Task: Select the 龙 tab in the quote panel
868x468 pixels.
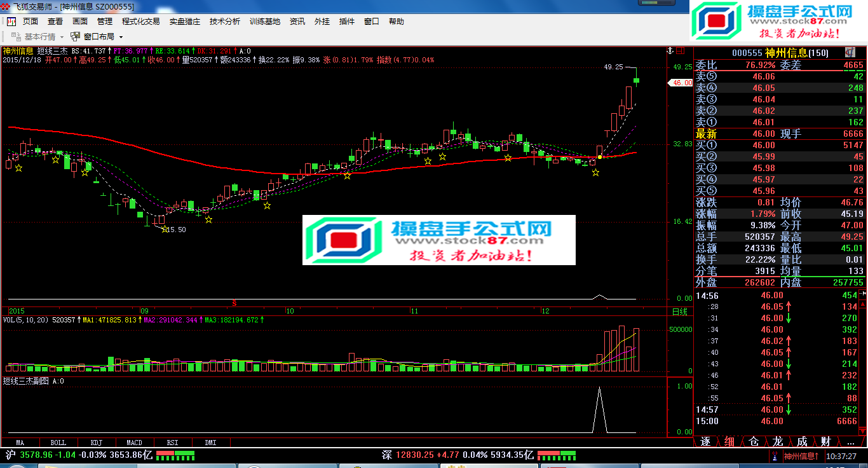Action: coord(778,441)
